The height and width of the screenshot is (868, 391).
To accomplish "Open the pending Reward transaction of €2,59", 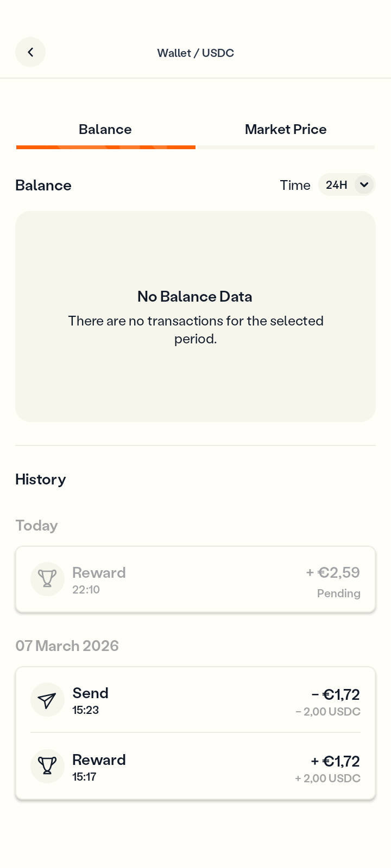I will pos(195,579).
